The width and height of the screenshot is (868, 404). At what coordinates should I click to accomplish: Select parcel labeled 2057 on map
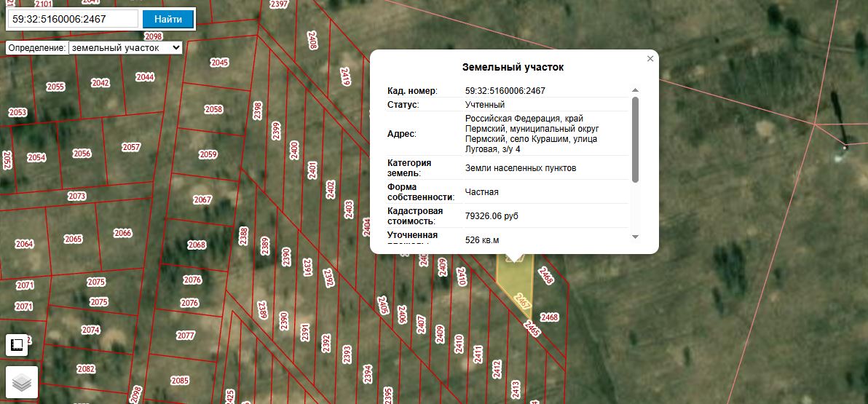coord(131,147)
